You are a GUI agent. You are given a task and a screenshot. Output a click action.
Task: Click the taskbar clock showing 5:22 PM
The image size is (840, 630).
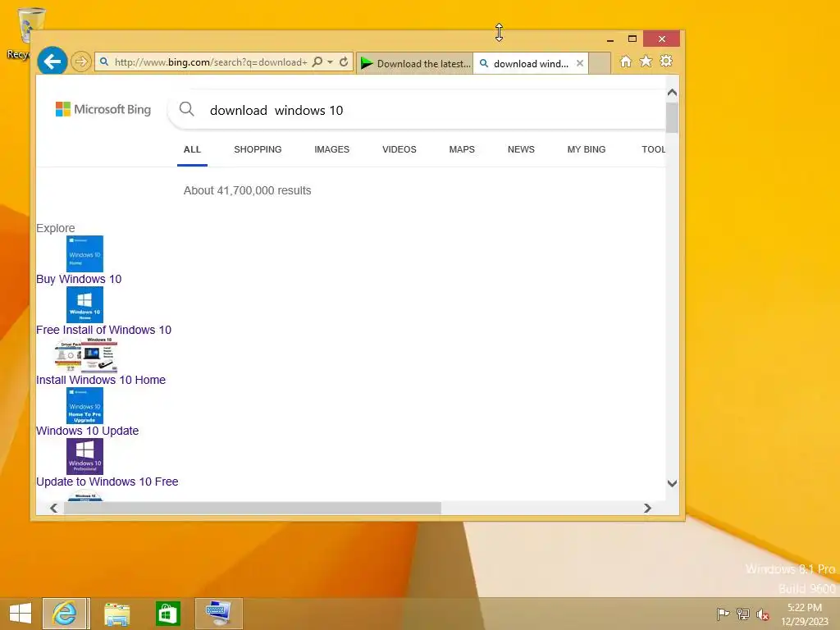(804, 614)
